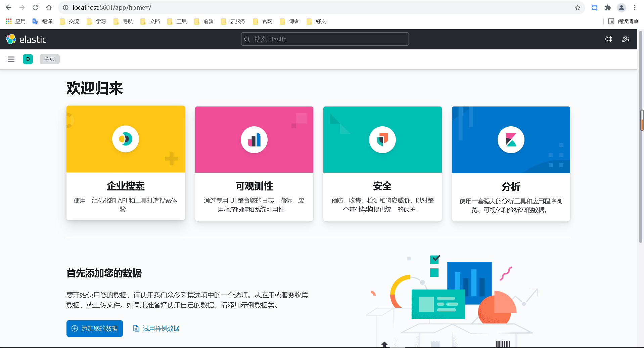Open the 好文 bookmark folder
644x348 pixels.
(316, 21)
